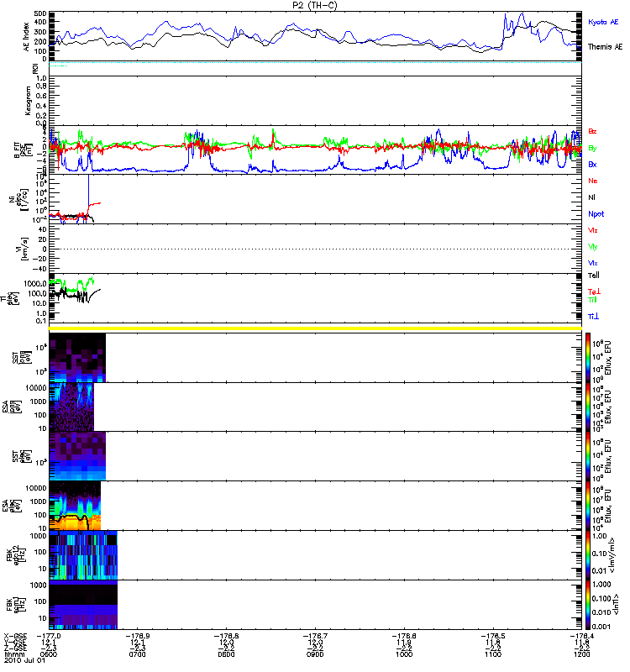
Task: Click the <|nT|> color bar unit label
Action: 615,604
